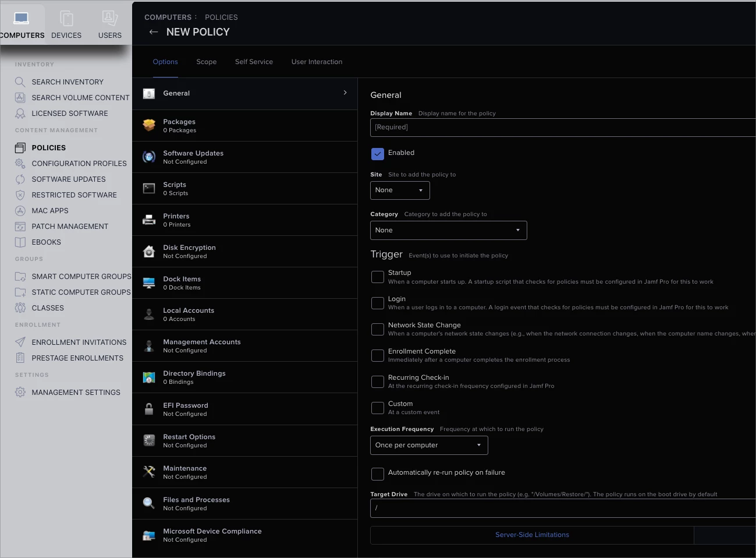Click the Target Drive input field
Image resolution: width=756 pixels, height=558 pixels.
[563, 508]
